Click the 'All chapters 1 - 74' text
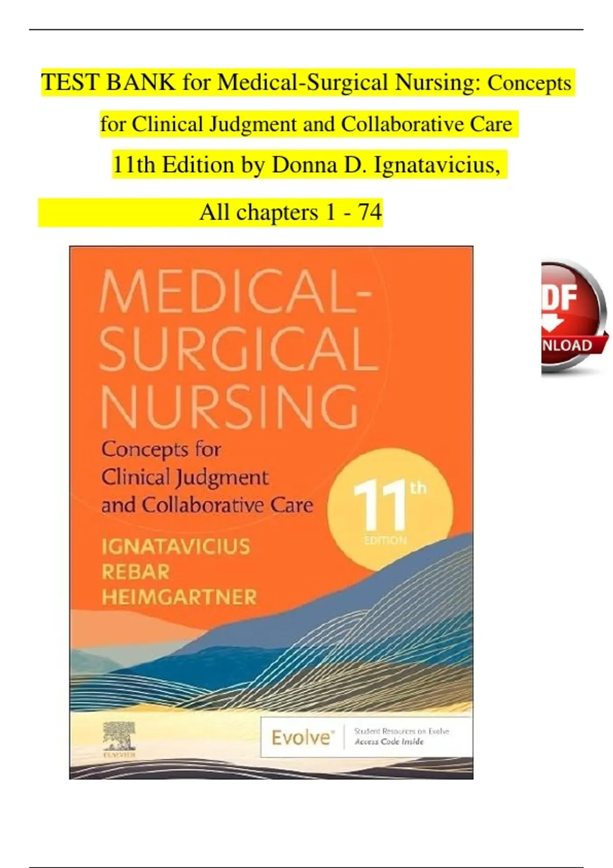 tap(290, 212)
